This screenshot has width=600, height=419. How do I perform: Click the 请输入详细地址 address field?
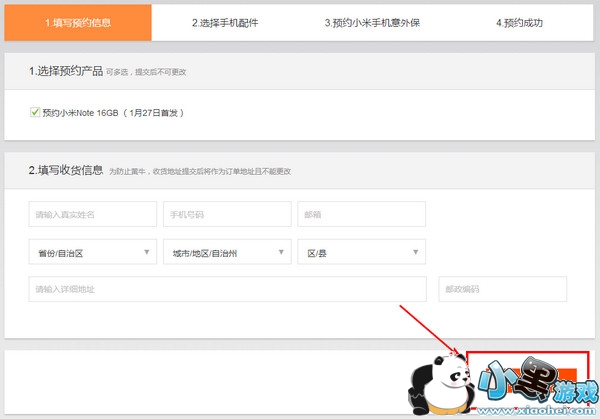coord(228,289)
